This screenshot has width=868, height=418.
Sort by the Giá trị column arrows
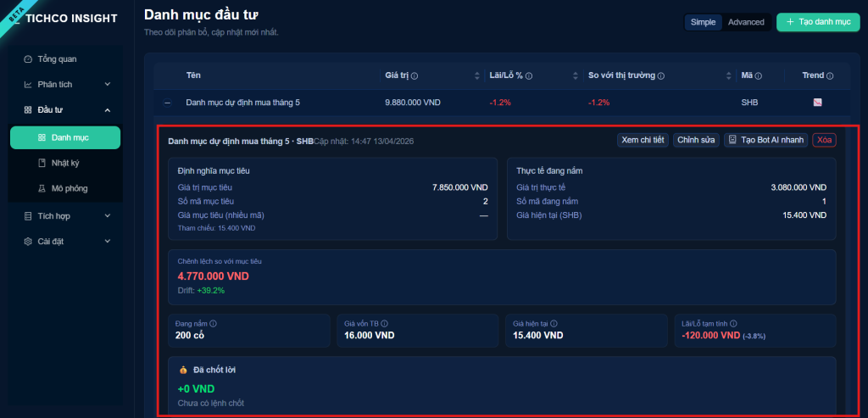click(477, 76)
